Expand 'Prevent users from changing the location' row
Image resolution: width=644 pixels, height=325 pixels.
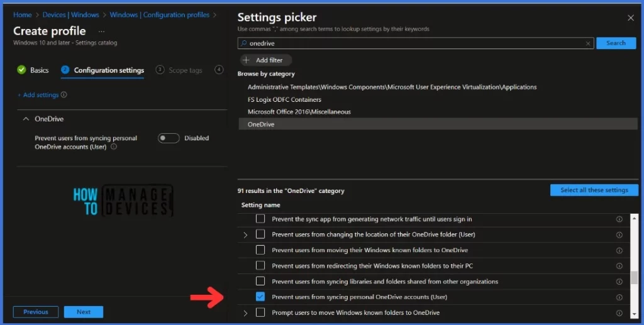pos(245,235)
